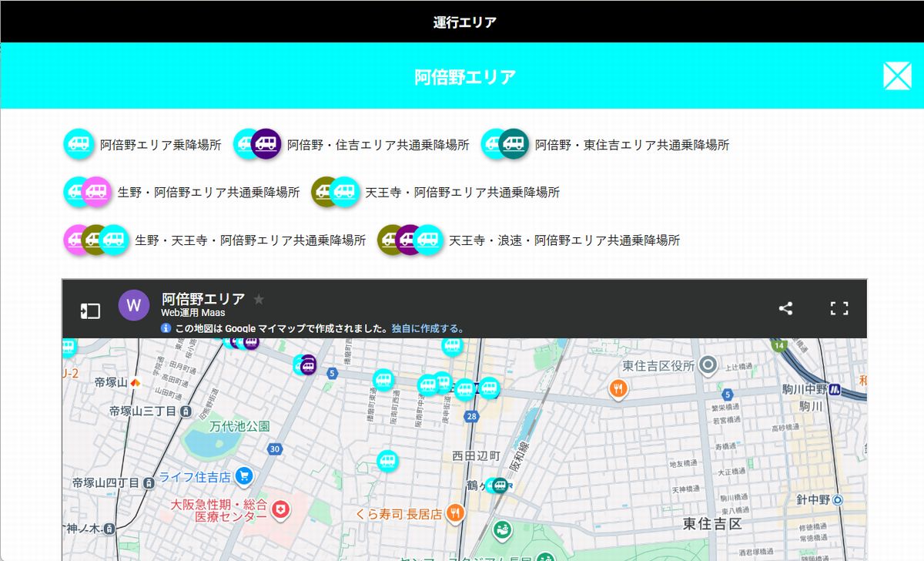The width and height of the screenshot is (924, 561).
Task: Share the 阿倍野エリア map
Action: [785, 309]
